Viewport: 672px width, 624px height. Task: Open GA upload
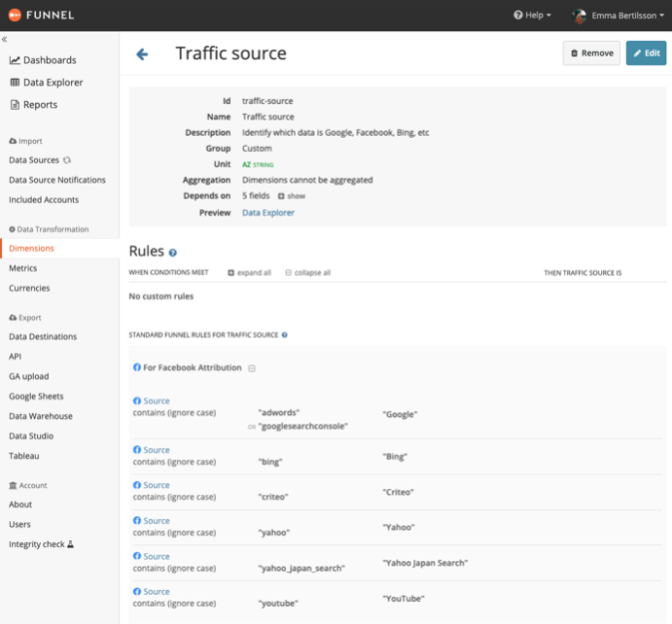pyautogui.click(x=29, y=376)
